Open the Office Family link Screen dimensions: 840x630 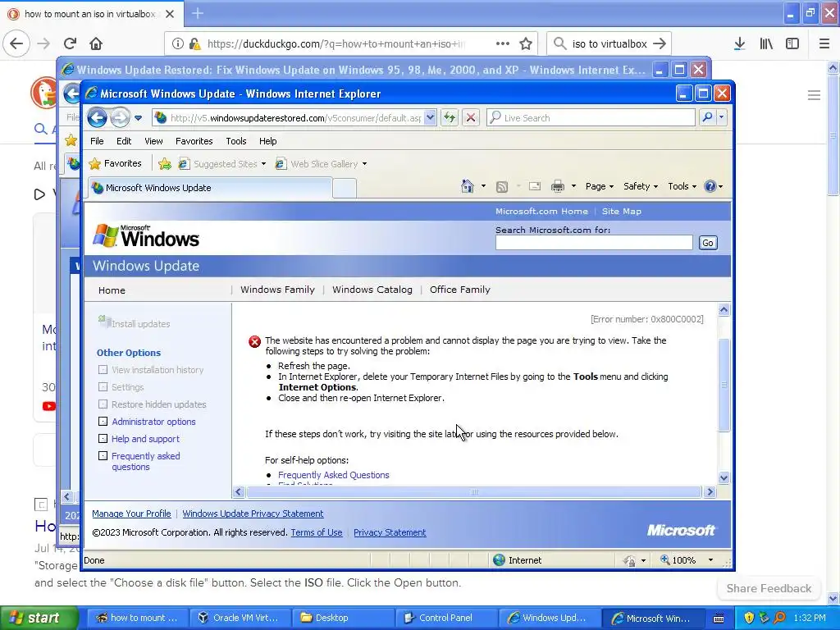459,290
